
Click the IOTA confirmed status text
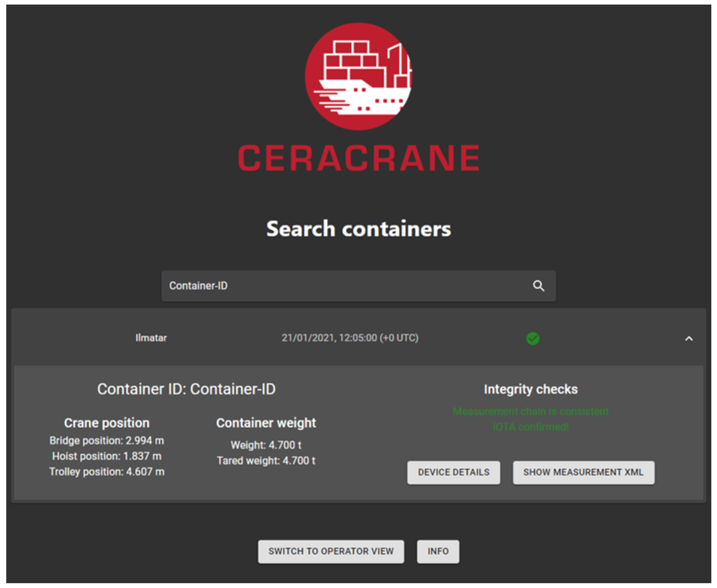(530, 427)
